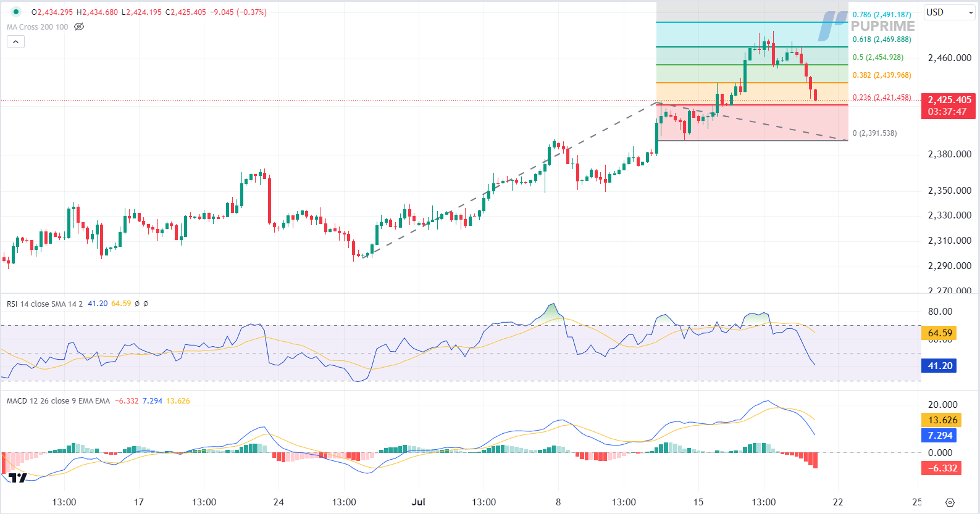Select the MA Cross 200 100 legend label
The width and height of the screenshot is (980, 514).
[x=38, y=27]
